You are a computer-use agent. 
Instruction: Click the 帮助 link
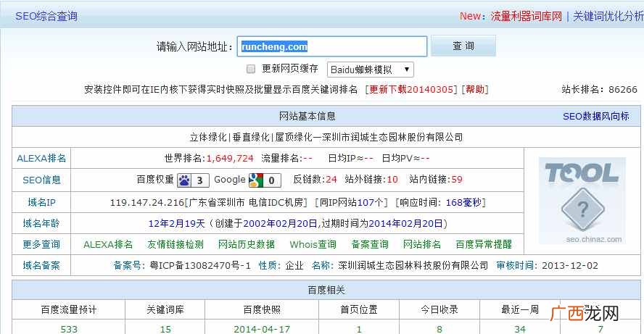475,89
